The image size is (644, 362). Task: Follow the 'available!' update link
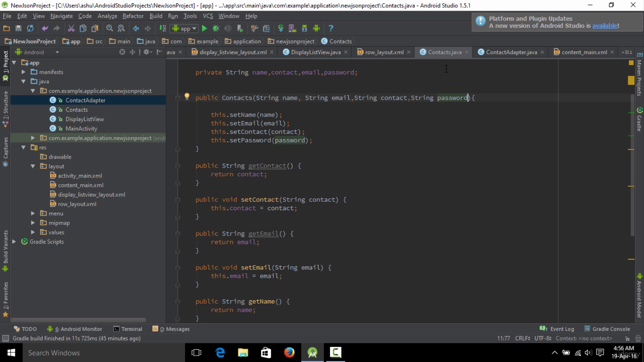tap(605, 25)
